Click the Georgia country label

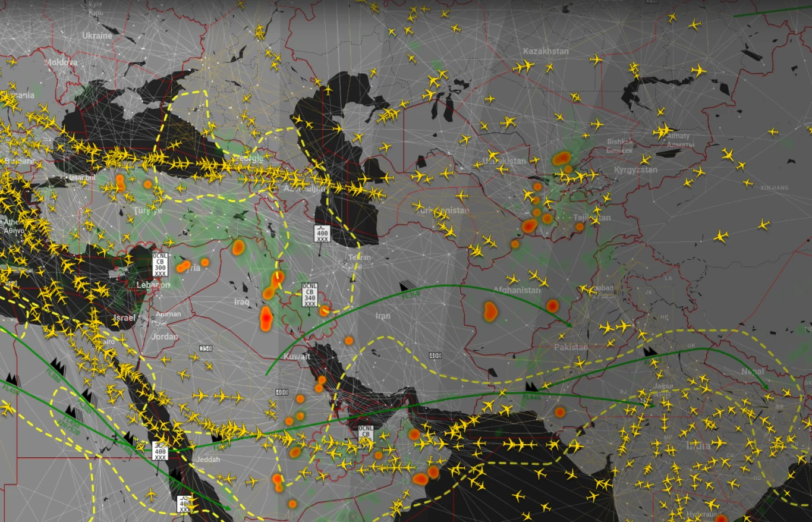[x=249, y=159]
